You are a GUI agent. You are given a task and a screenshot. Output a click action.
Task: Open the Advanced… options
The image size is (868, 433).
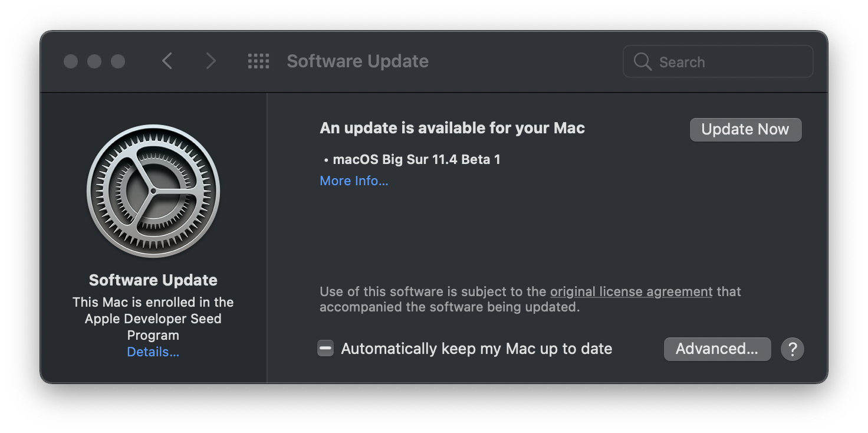(x=717, y=349)
